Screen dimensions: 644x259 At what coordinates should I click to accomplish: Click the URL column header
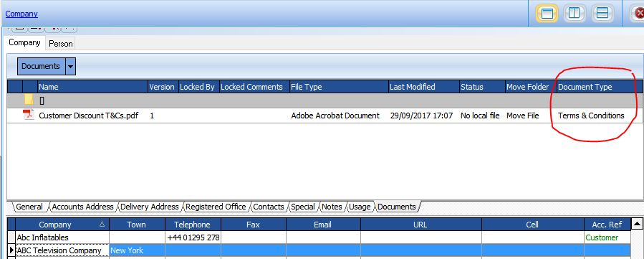click(420, 225)
